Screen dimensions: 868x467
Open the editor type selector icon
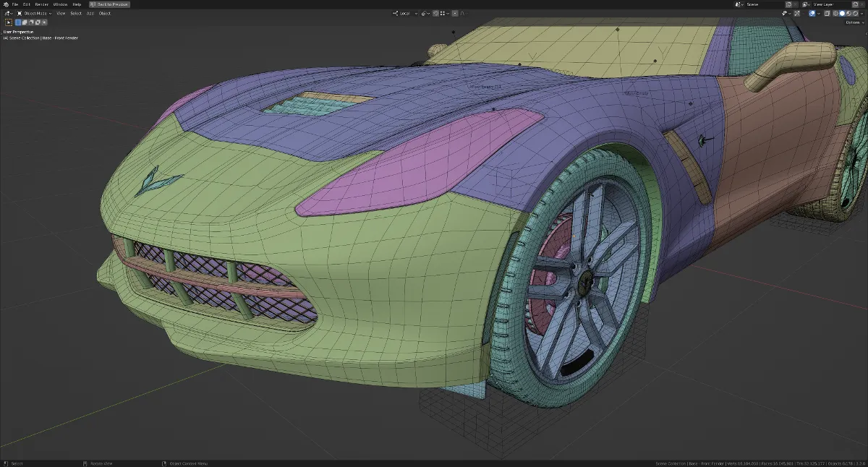pyautogui.click(x=7, y=13)
